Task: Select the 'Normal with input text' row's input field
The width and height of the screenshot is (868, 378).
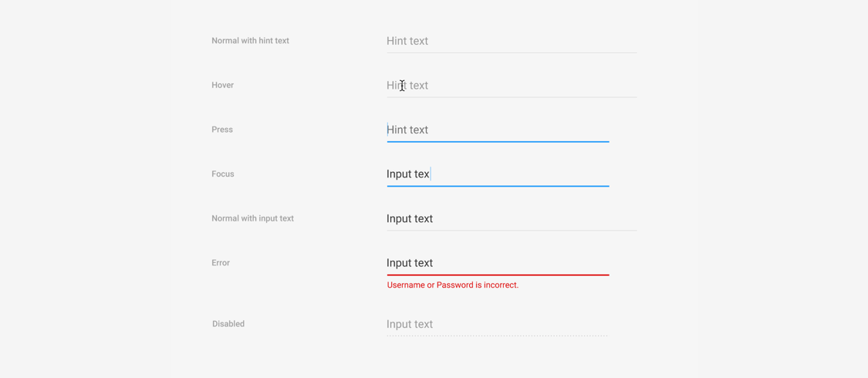Action: [x=511, y=219]
